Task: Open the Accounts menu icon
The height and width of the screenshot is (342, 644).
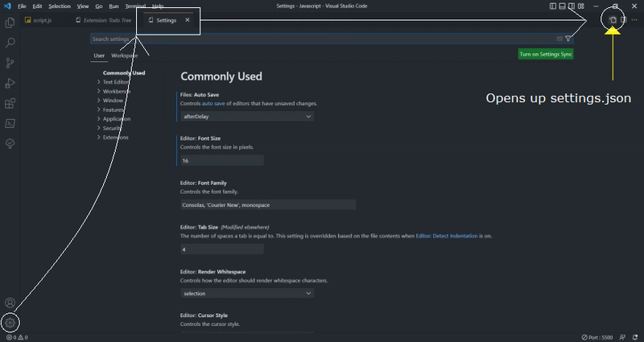Action: click(x=10, y=303)
